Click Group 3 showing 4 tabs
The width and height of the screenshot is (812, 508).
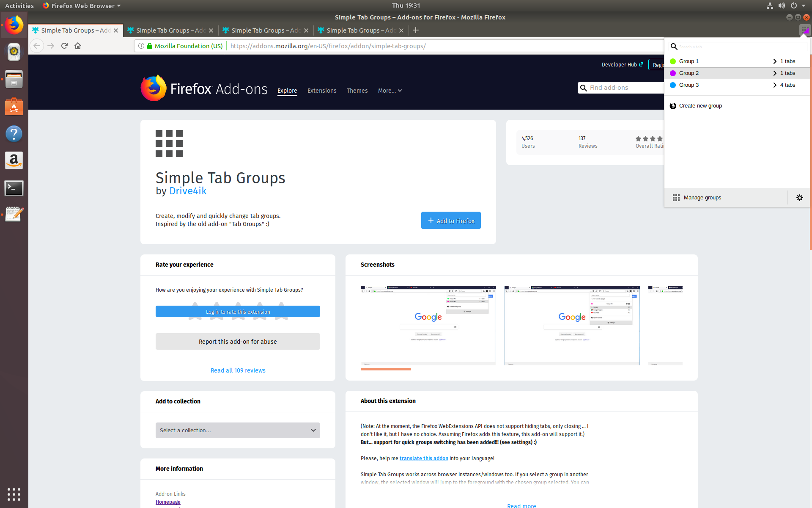click(x=689, y=85)
